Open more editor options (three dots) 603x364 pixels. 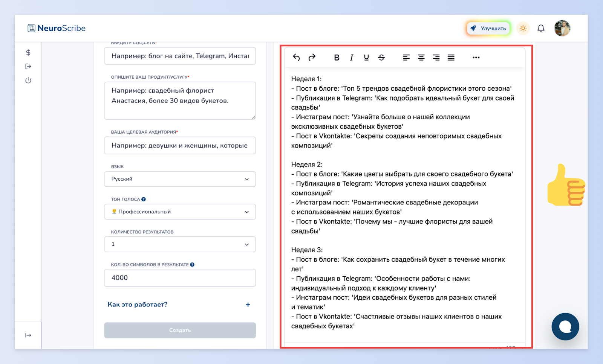coord(476,58)
